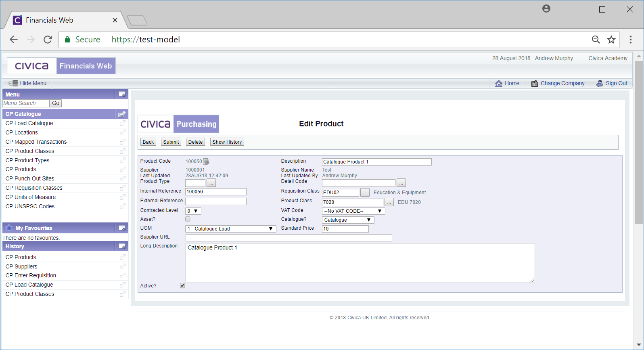Click the Description input field
644x350 pixels.
(377, 162)
